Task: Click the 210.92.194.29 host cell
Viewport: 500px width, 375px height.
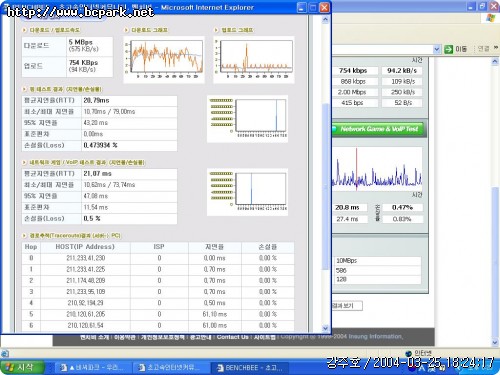Action: coord(86,303)
